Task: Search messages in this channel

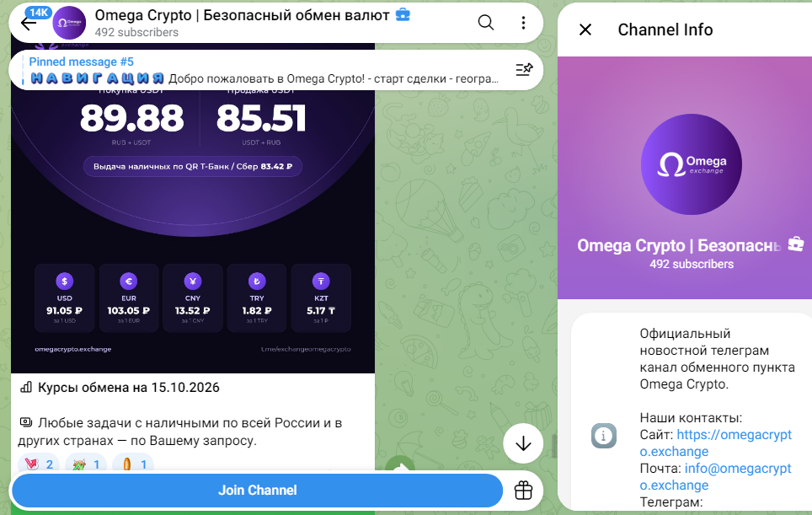Action: click(x=485, y=22)
